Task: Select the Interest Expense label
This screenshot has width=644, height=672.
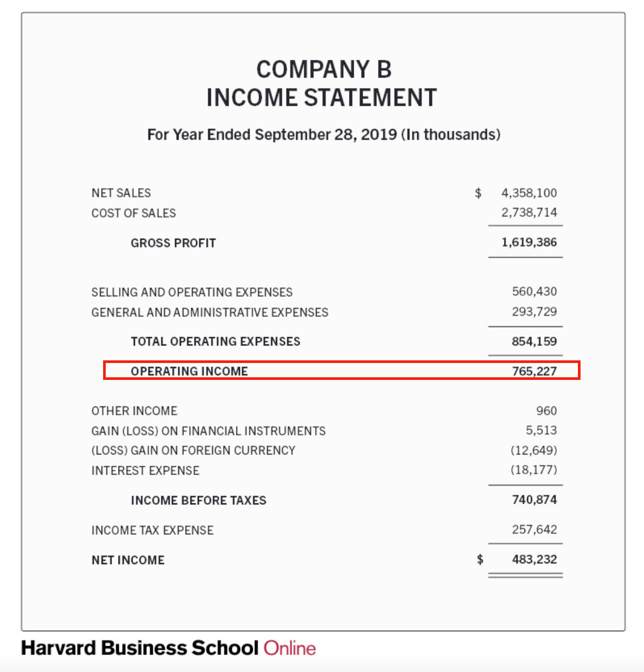Action: [145, 470]
